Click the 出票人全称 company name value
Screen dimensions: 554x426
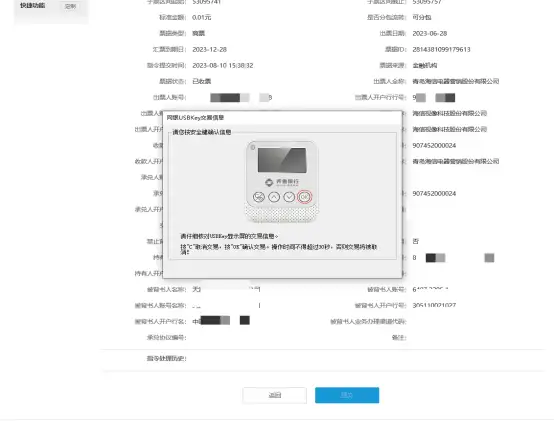pyautogui.click(x=455, y=81)
